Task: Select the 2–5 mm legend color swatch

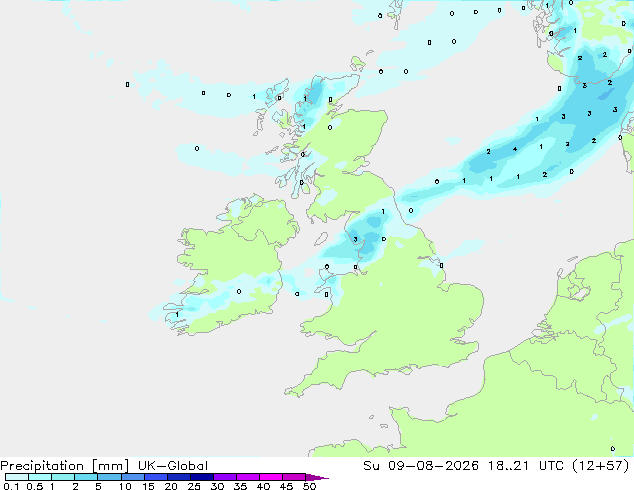Action: pos(86,477)
